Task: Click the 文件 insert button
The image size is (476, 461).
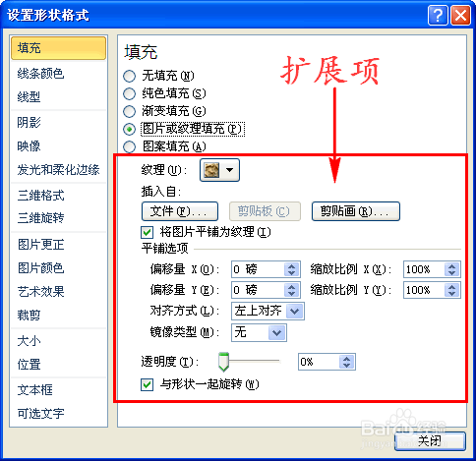Action: [180, 211]
